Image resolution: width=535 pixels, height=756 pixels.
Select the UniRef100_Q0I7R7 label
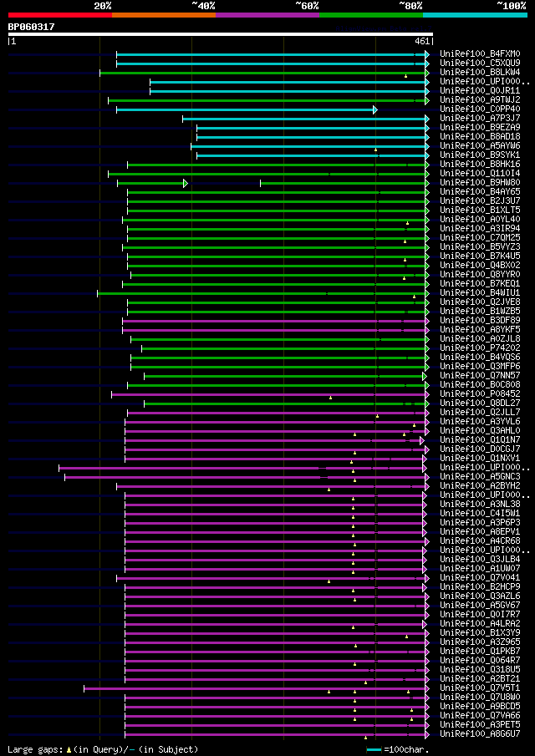click(x=480, y=614)
